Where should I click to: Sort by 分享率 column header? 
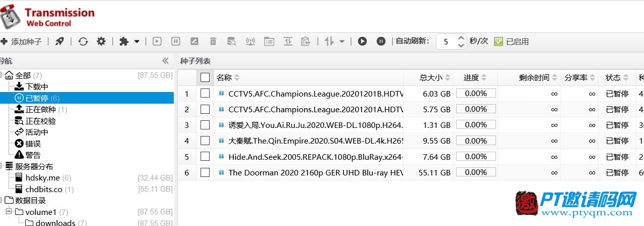pos(579,77)
